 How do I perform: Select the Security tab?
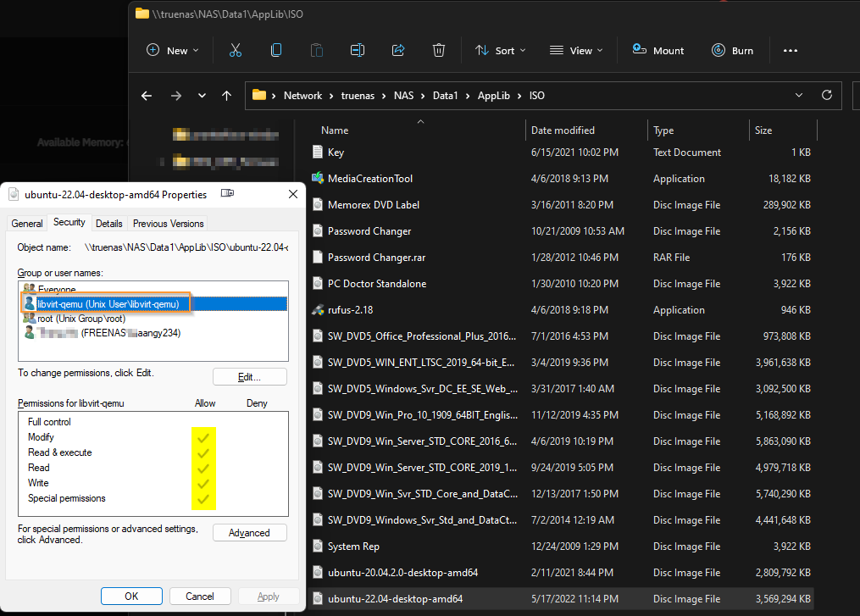pos(69,222)
